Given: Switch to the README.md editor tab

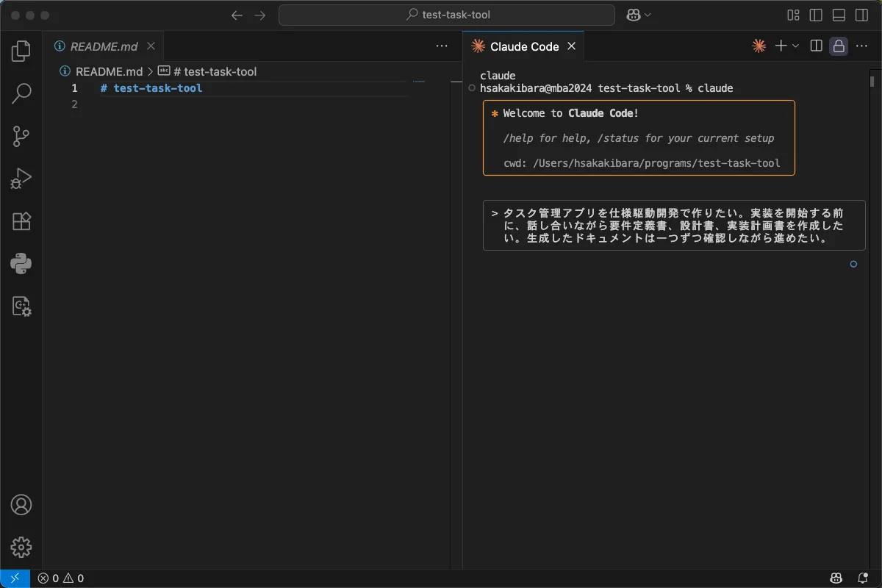Looking at the screenshot, I should click(104, 46).
